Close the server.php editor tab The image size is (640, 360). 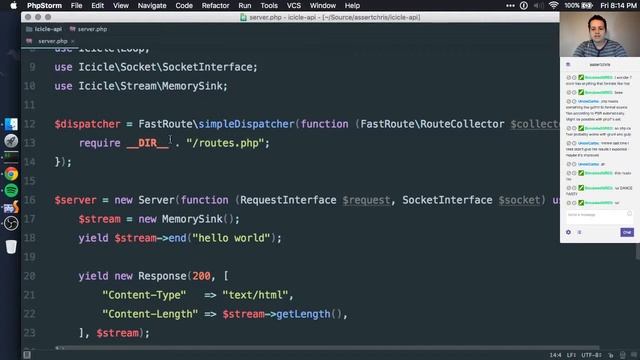coord(73,41)
